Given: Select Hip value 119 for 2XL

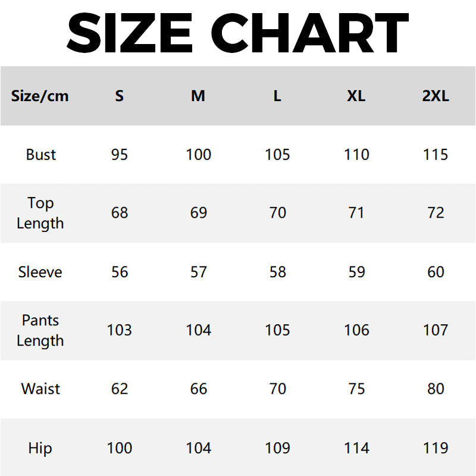Looking at the screenshot, I should point(436,448).
